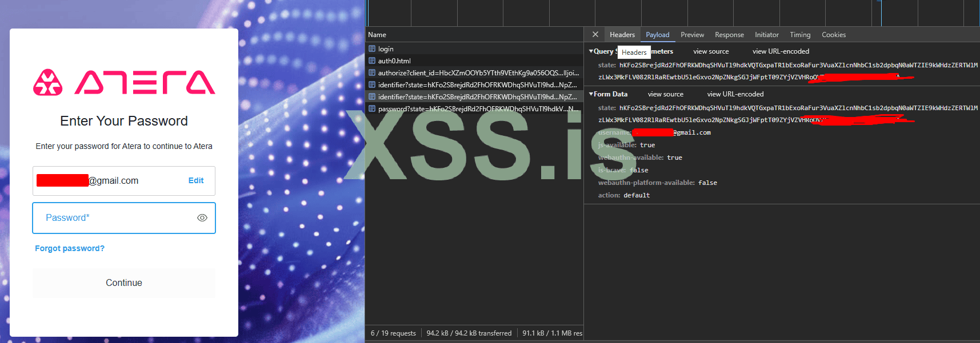Click the document icon of auth0.html request

click(x=372, y=61)
